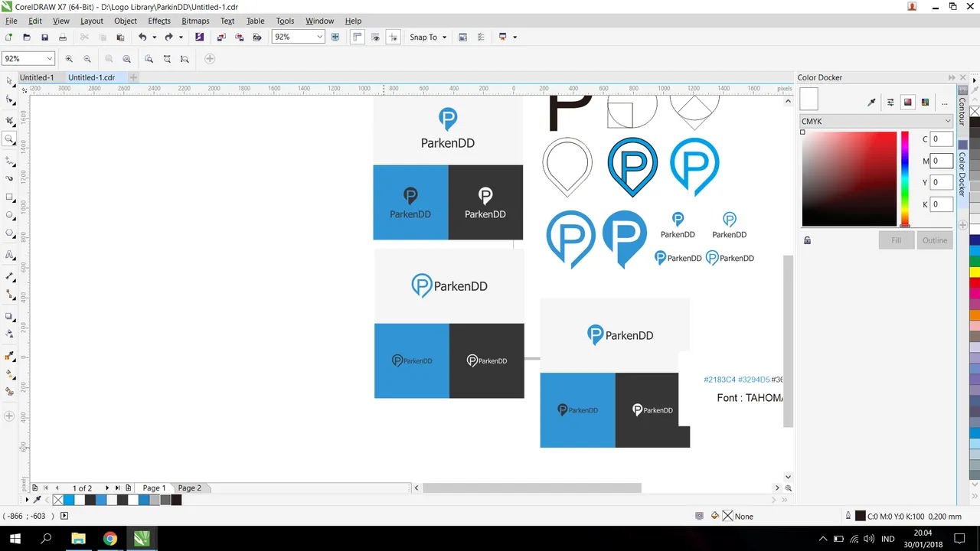
Task: Click the Save icon
Action: click(44, 37)
